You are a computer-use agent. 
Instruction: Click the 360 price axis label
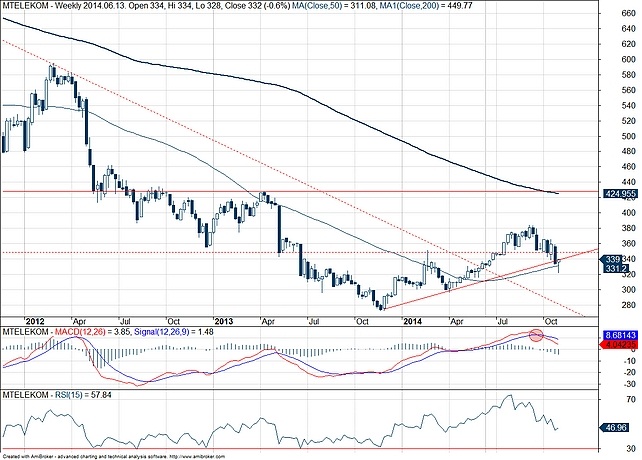point(628,244)
